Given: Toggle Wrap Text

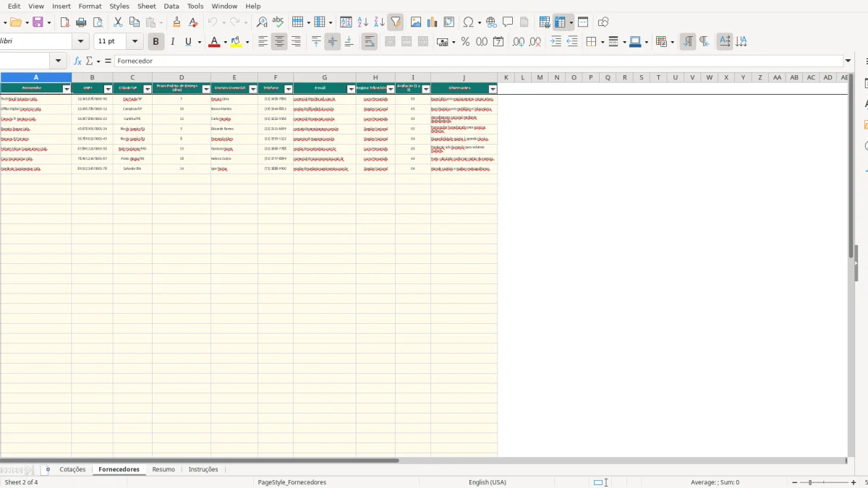Looking at the screenshot, I should tap(369, 42).
